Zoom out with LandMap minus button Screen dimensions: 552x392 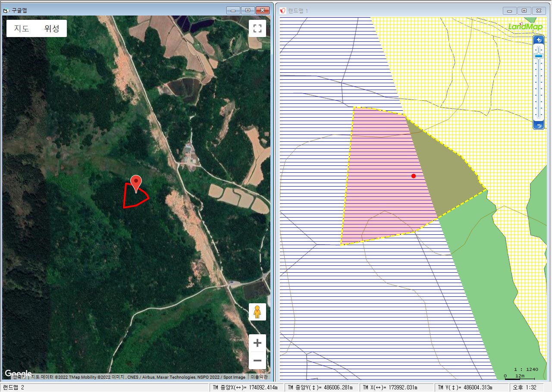[539, 125]
